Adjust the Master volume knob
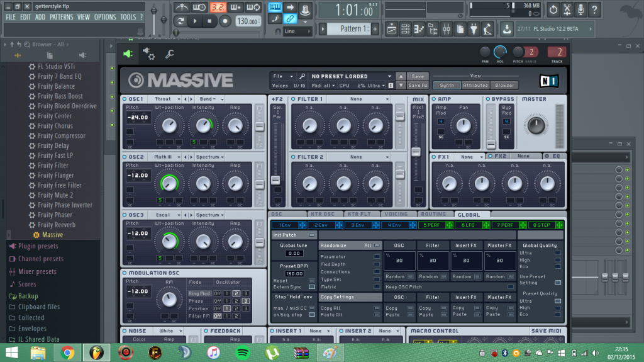The image size is (644, 362). 536,125
